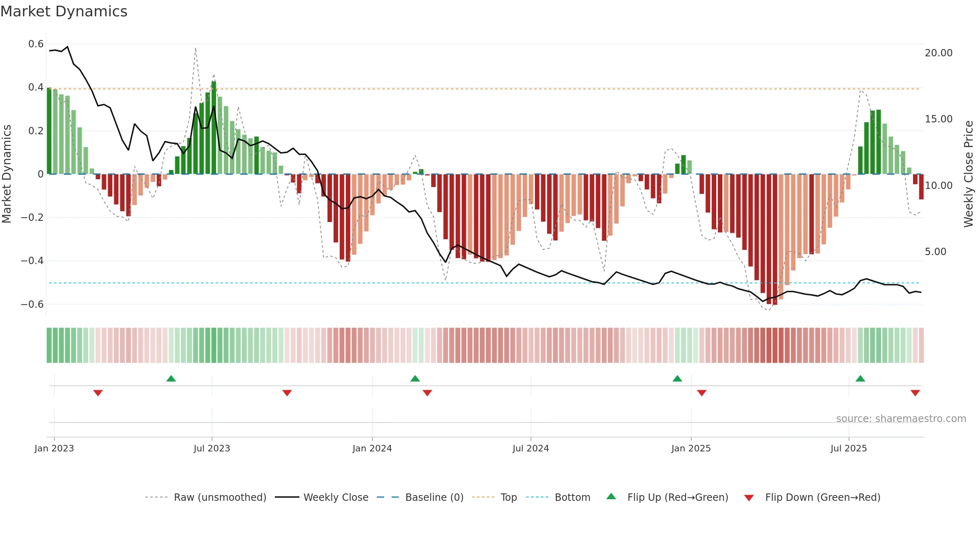Screen dimensions: 980x551
Task: Click the tallest dark green bar near Jul 2023
Action: 214,127
